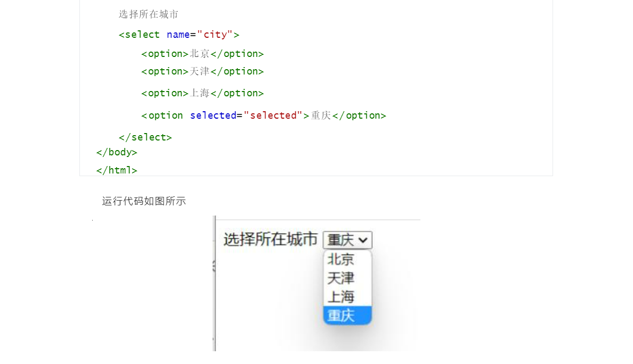This screenshot has height=364, width=633.
Task: Click the blue selected attribute name in code
Action: 213,115
